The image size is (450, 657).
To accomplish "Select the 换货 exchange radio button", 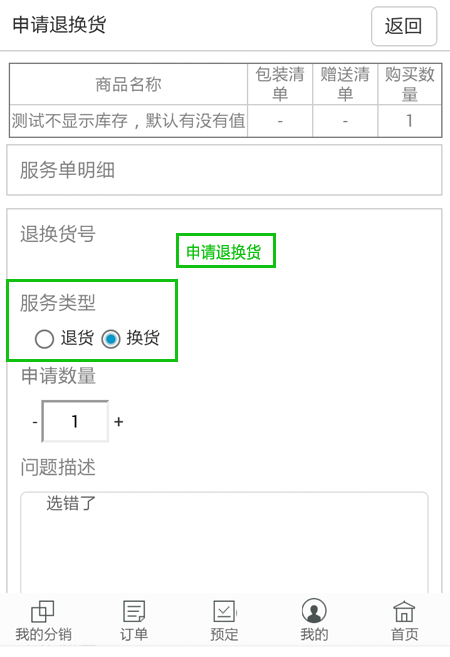I will tap(111, 339).
